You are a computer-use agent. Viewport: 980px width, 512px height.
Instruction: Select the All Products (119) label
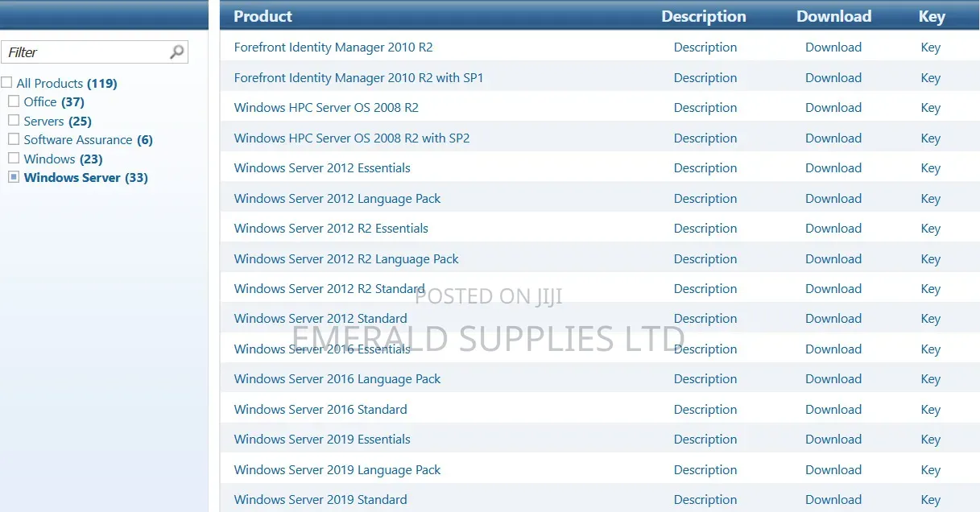point(67,84)
